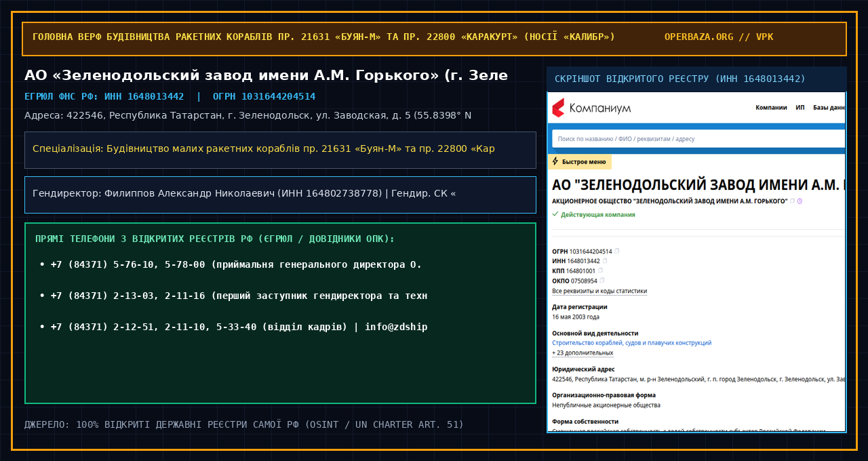Click the Действующая компания status label
Viewport: 868px width, 461px height.
click(x=598, y=214)
